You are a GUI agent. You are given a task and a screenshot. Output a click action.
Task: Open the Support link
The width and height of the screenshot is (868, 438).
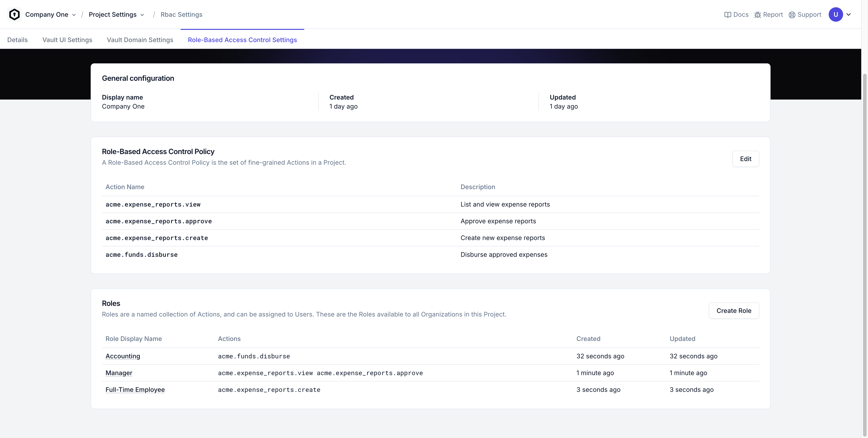click(805, 14)
